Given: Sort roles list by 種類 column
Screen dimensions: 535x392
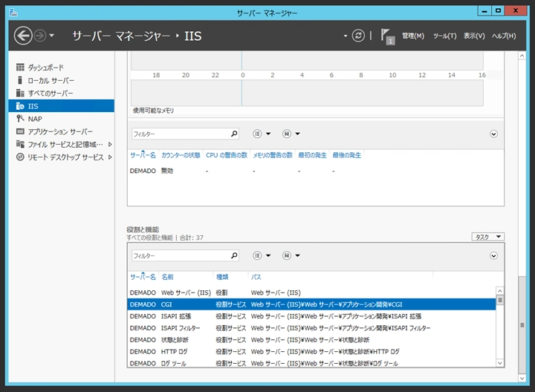Looking at the screenshot, I should (x=222, y=277).
